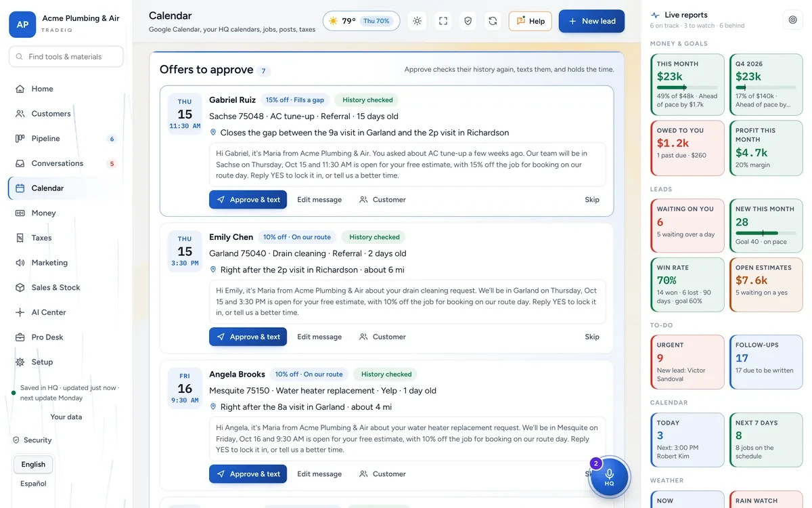812x508 pixels.
Task: Click location pin in Gabriel Ruiz offer
Action: [213, 133]
